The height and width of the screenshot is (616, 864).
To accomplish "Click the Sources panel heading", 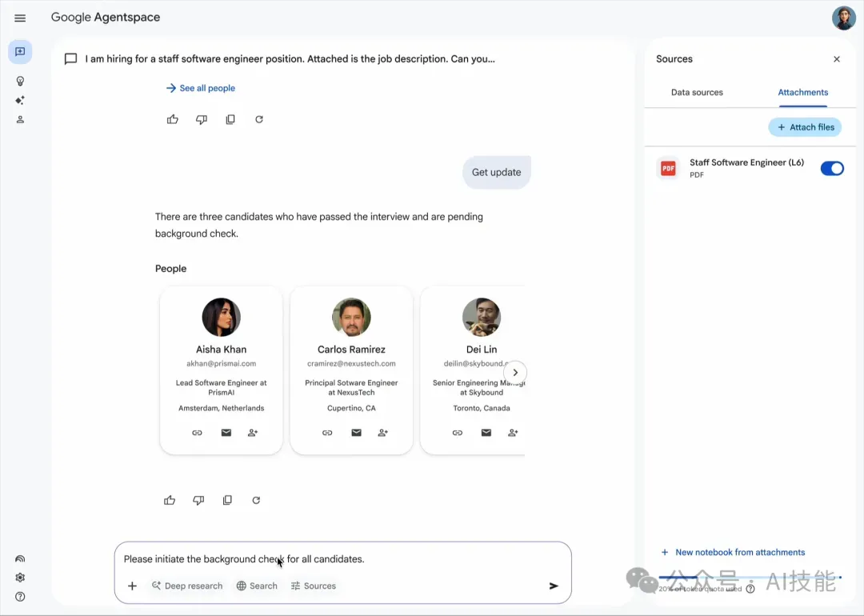I will pyautogui.click(x=674, y=59).
